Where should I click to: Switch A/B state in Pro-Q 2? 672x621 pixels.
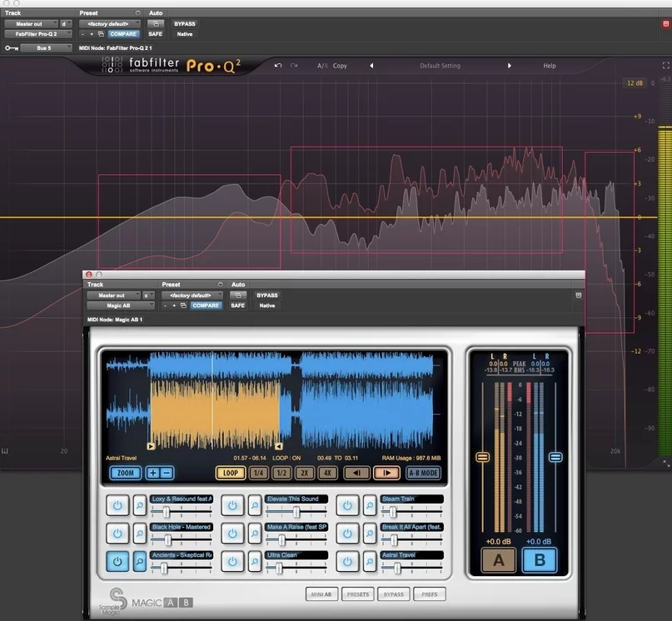pos(322,66)
